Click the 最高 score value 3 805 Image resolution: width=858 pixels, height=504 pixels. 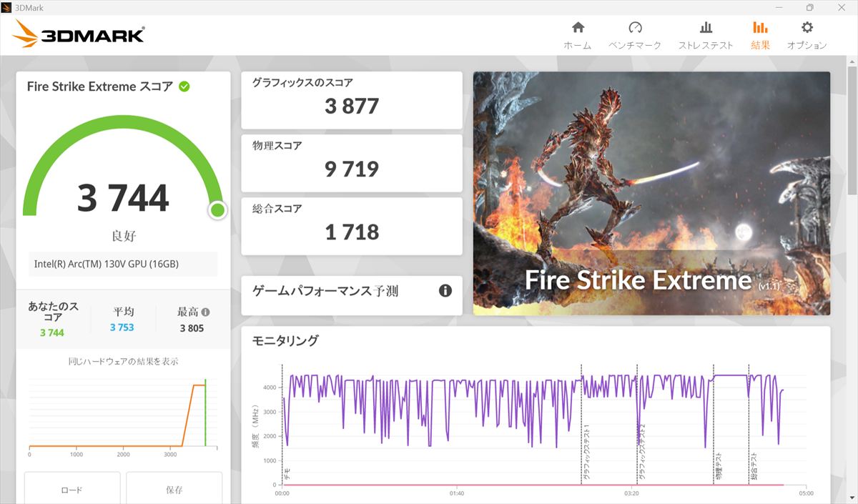(x=192, y=328)
